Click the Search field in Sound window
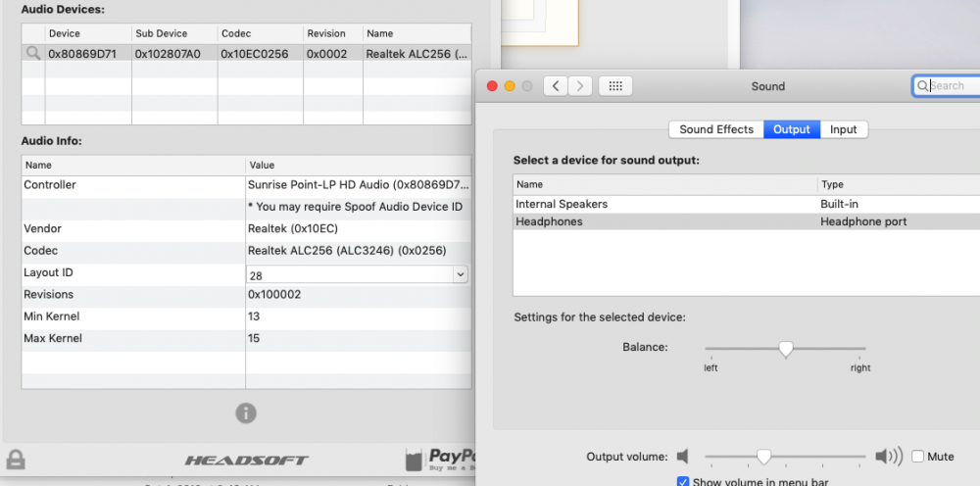This screenshot has width=980, height=486. pyautogui.click(x=951, y=86)
